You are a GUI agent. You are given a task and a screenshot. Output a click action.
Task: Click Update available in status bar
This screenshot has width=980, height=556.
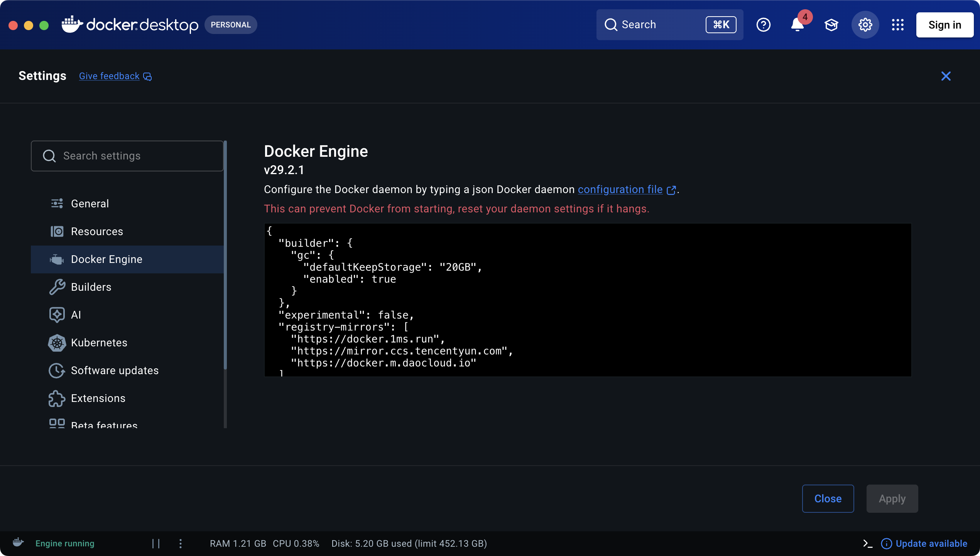[x=931, y=544]
